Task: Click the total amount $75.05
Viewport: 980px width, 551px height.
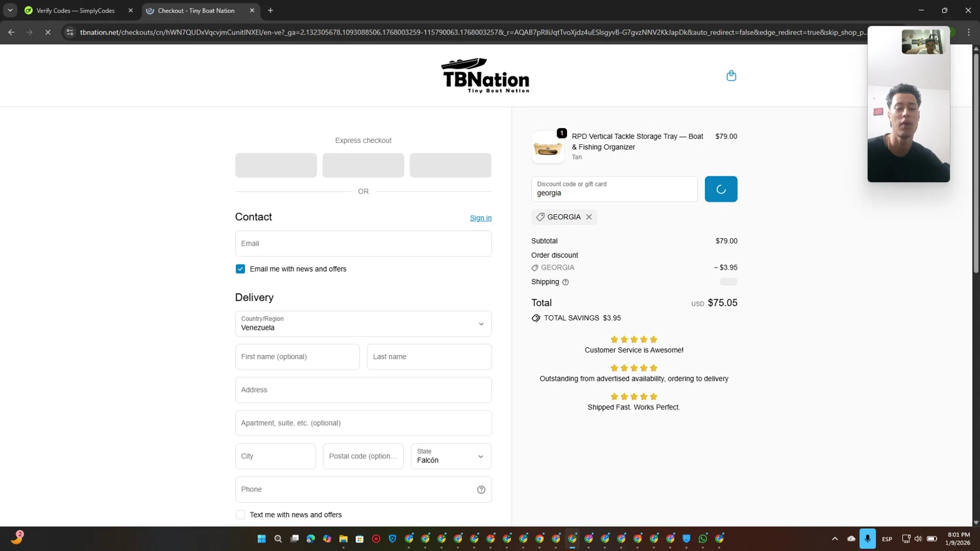Action: [x=723, y=303]
